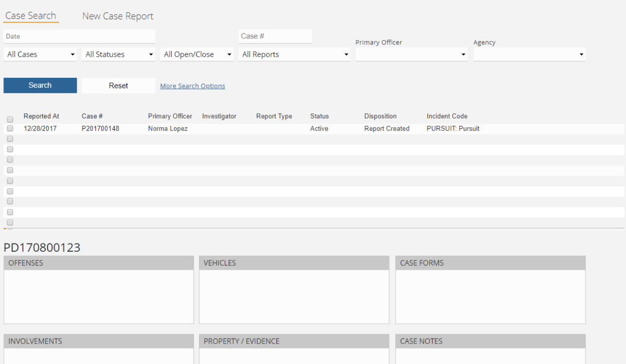Click the Reset button
Viewport: 626px width, 364px height.
[x=118, y=86]
